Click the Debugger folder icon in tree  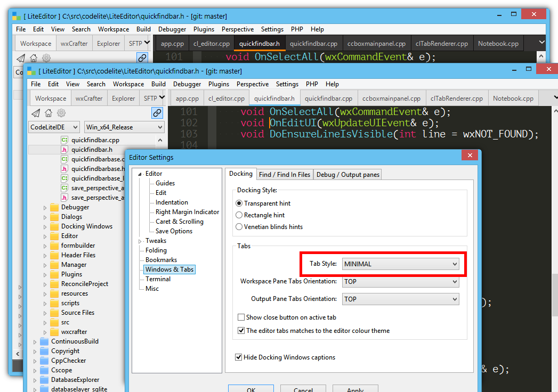tap(54, 207)
